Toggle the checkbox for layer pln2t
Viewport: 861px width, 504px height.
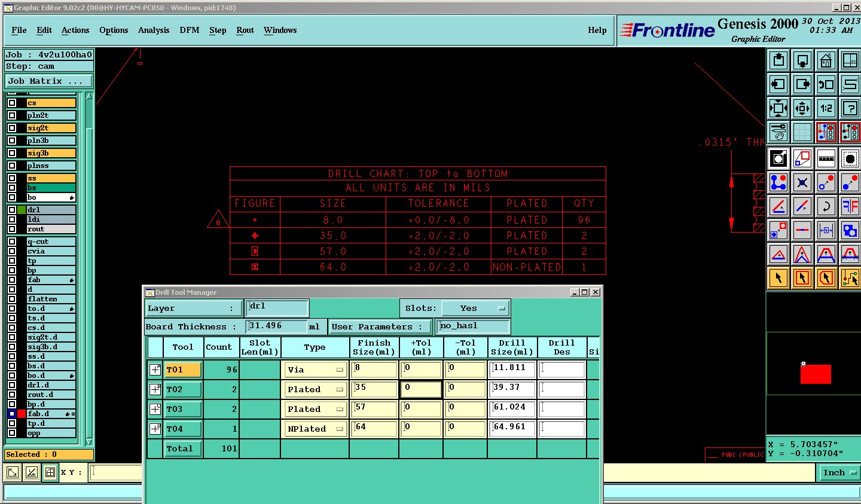[11, 115]
